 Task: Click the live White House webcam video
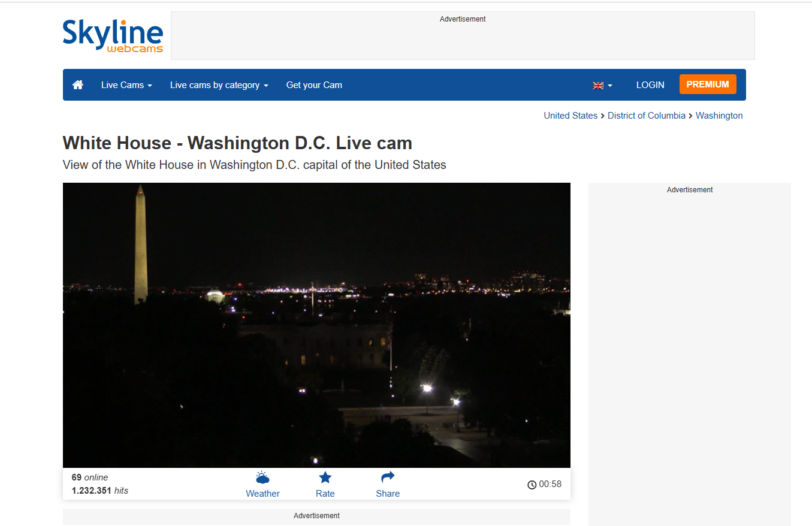click(316, 325)
